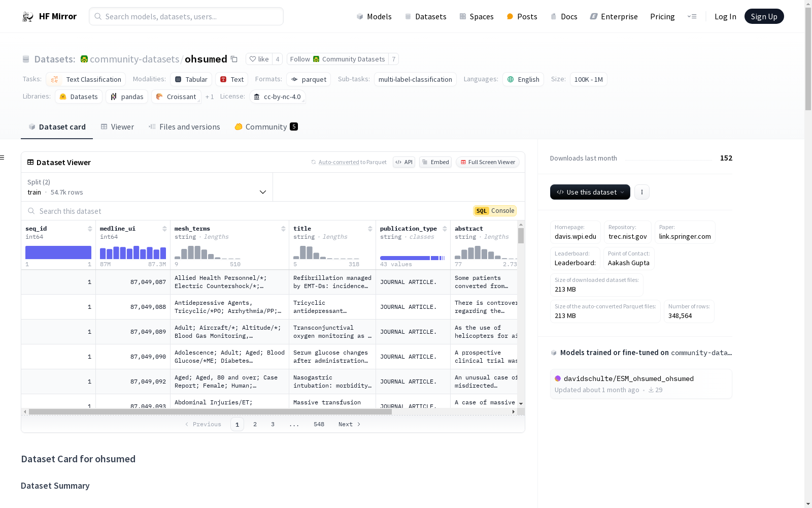
Task: Click the table horizontal scrollbar
Action: [210, 411]
